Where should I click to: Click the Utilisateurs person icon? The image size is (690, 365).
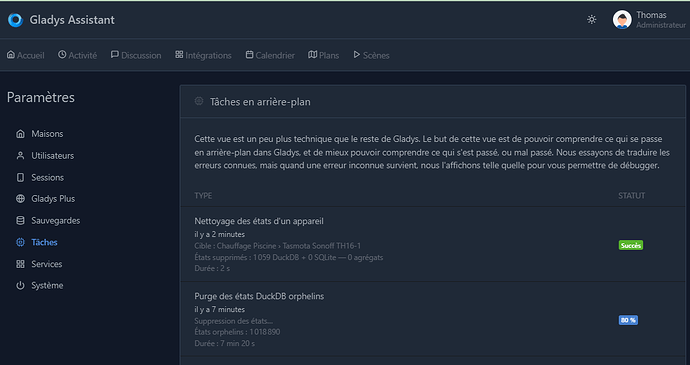[x=20, y=155]
